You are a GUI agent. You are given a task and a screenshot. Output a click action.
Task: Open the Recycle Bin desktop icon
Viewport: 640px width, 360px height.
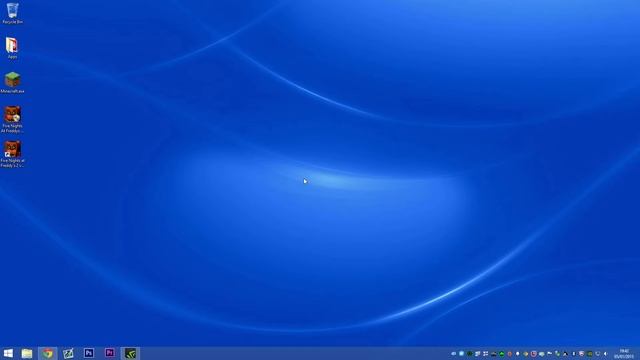click(12, 13)
